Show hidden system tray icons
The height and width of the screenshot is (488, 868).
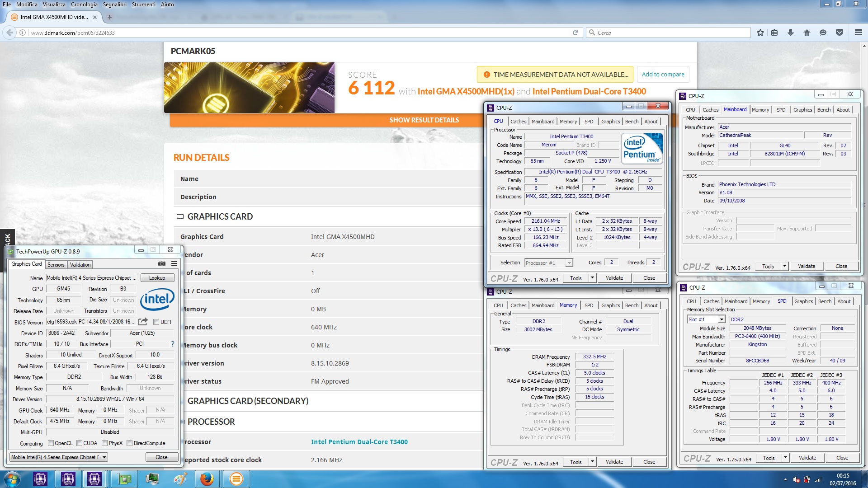pos(785,480)
